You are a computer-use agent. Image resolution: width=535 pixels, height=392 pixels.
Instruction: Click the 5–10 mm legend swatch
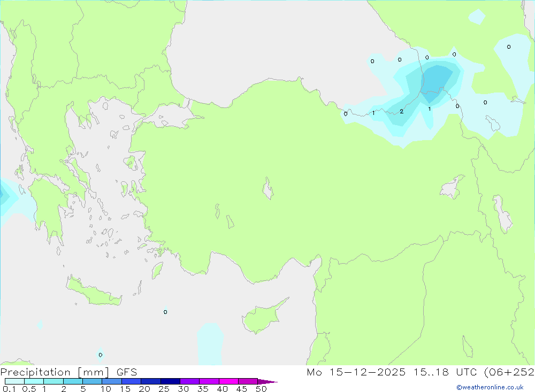point(93,381)
